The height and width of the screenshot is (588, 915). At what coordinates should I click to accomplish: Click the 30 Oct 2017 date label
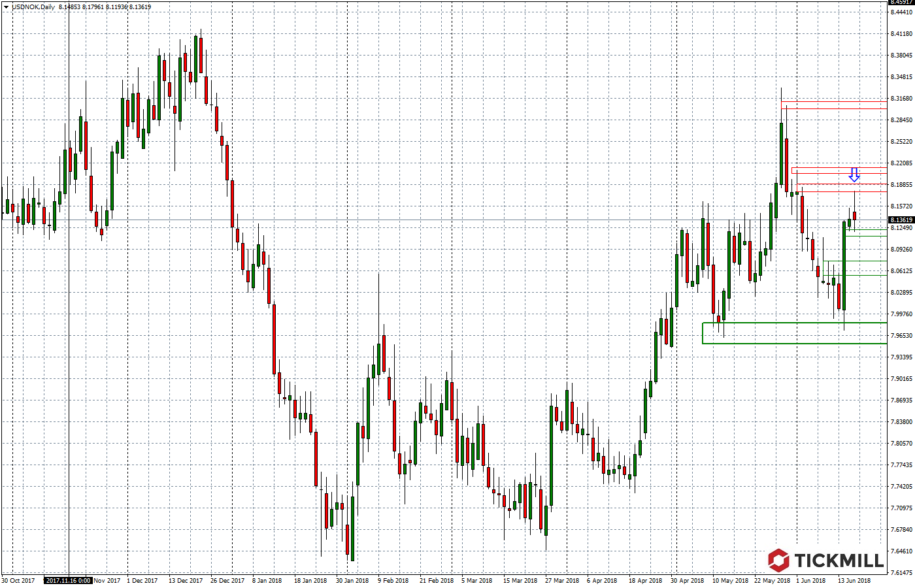(18, 580)
